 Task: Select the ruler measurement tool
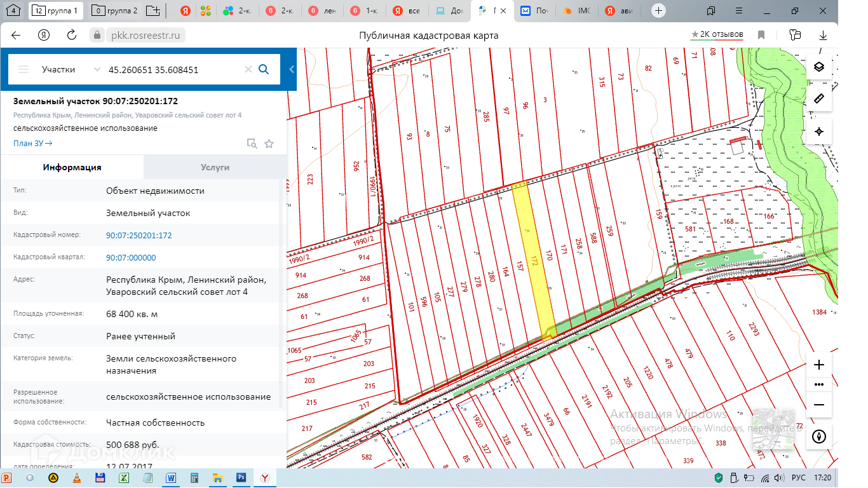[x=819, y=99]
